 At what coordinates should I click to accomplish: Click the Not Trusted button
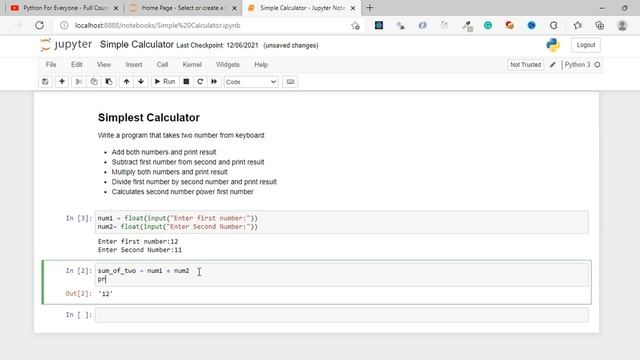[525, 64]
